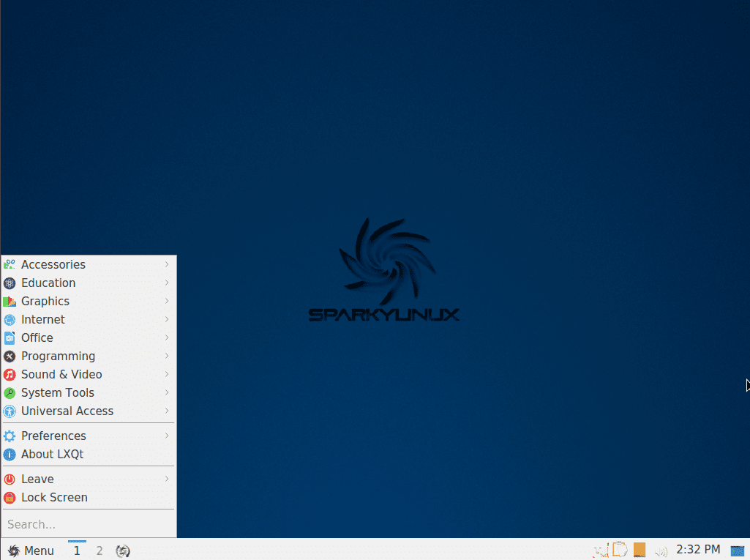
Task: Click the Internet globe icon
Action: (10, 319)
